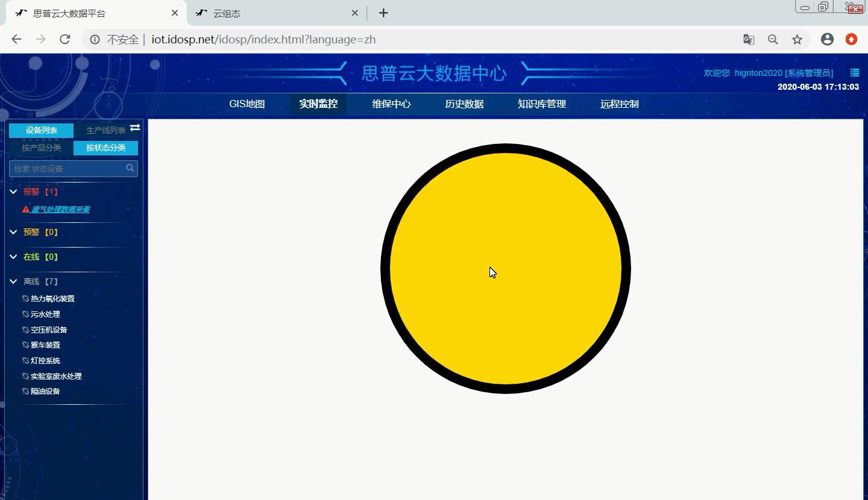The height and width of the screenshot is (500, 868).
Task: Collapse the 预警【0】 section
Action: (13, 231)
